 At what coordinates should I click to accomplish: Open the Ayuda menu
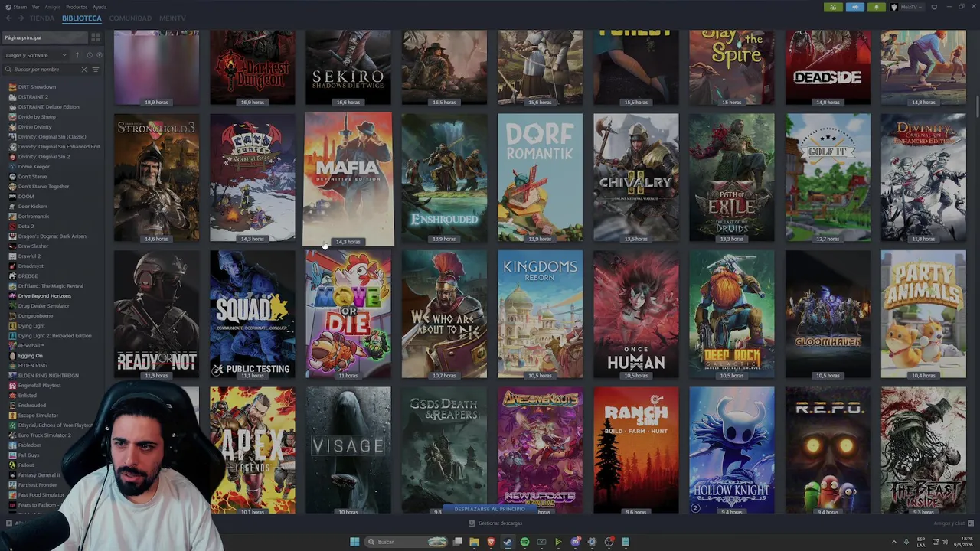click(100, 7)
